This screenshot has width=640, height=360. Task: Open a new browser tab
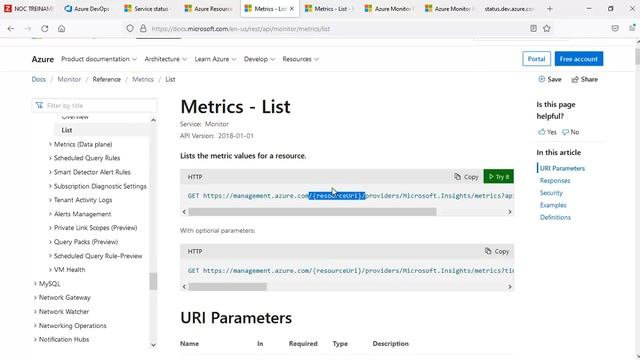click(x=549, y=9)
